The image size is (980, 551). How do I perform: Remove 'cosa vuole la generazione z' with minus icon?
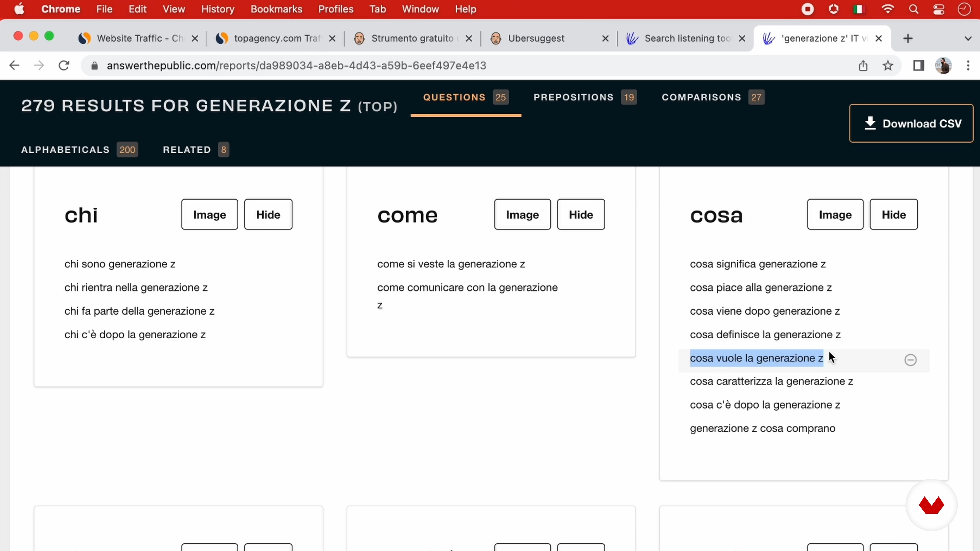(910, 360)
